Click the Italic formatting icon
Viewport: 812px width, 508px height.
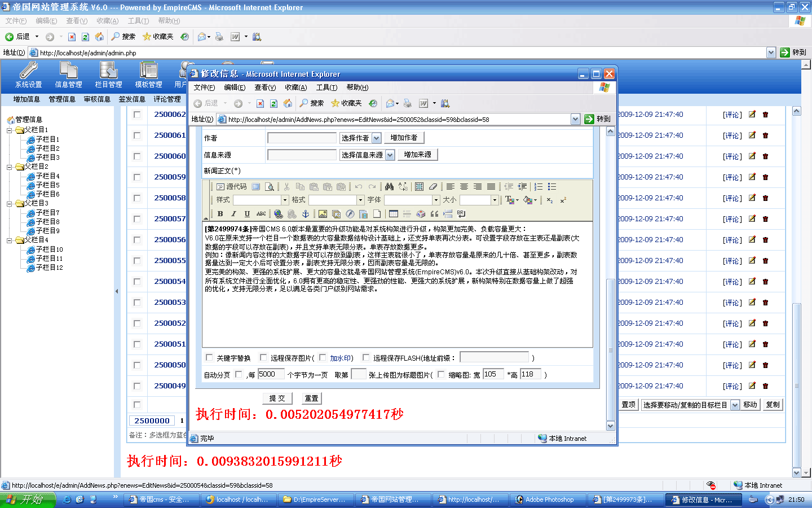(233, 214)
